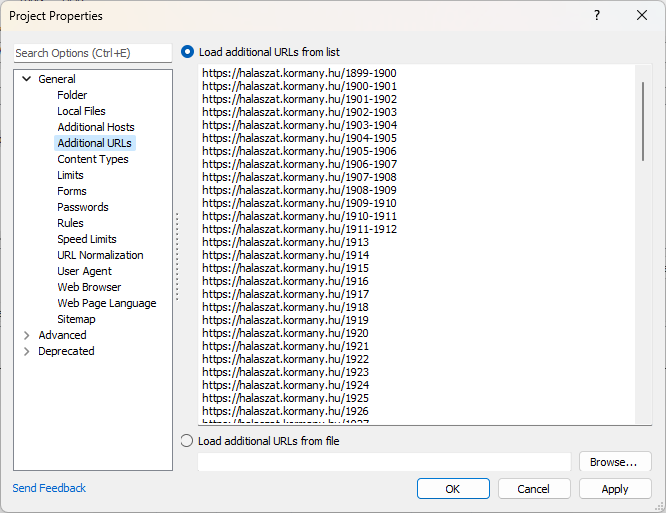The width and height of the screenshot is (666, 513).
Task: Expand the Advanced tree section
Action: (26, 335)
